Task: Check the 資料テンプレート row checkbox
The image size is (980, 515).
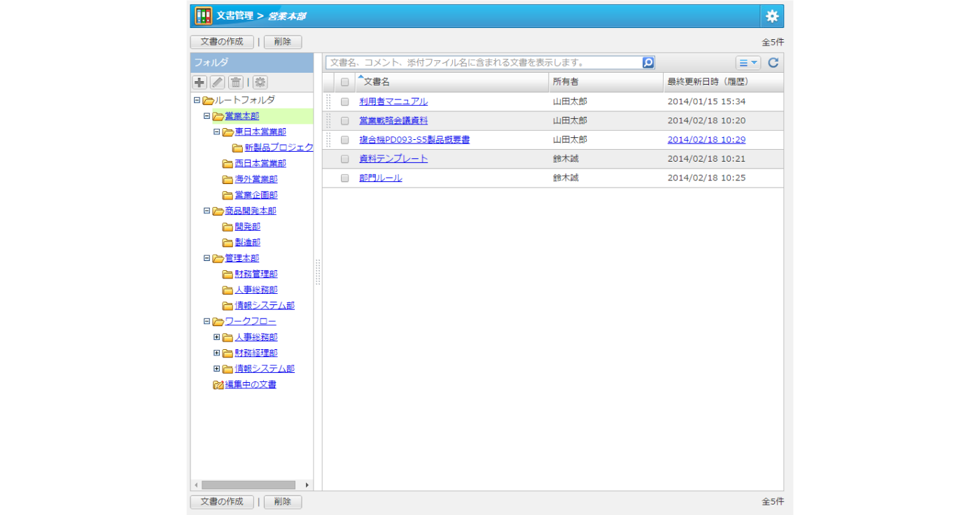Action: click(x=344, y=159)
